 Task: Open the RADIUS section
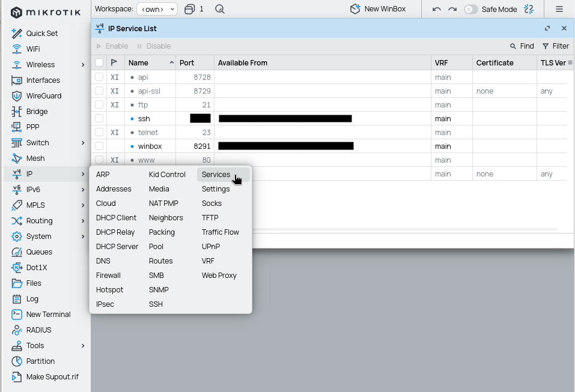[38, 330]
